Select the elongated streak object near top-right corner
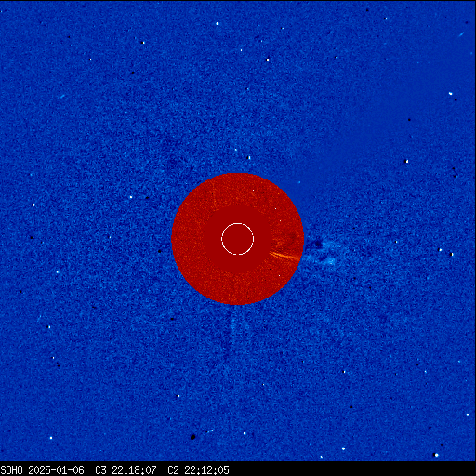 [461, 33]
